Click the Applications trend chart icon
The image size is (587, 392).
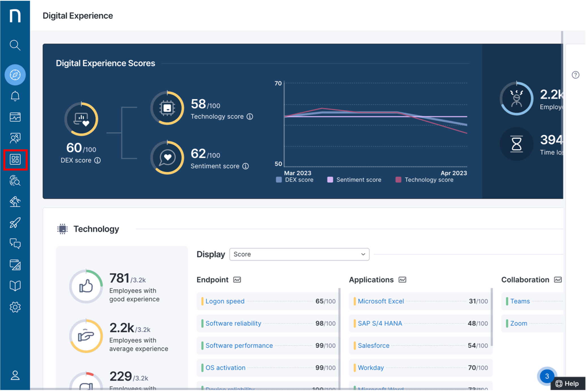pyautogui.click(x=403, y=280)
